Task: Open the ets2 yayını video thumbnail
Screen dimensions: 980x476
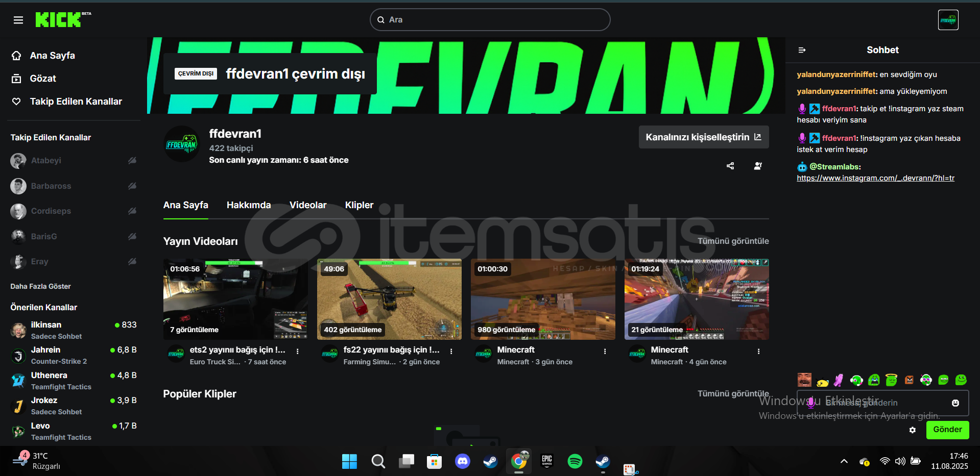Action: click(235, 299)
